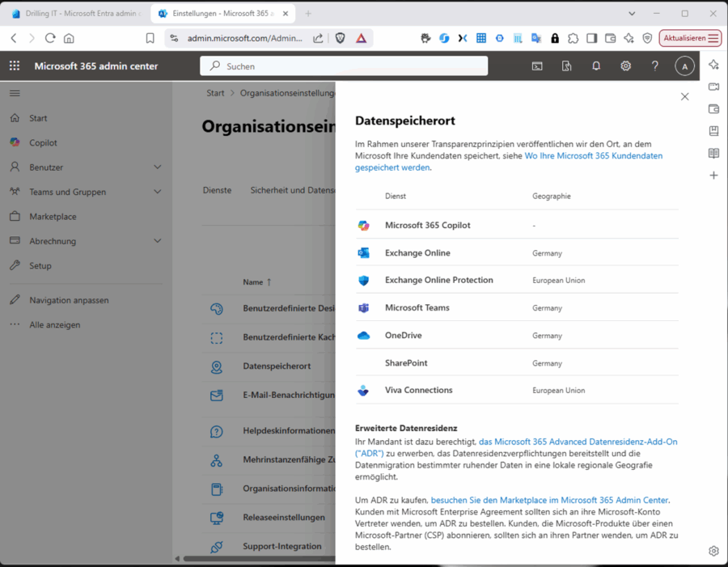728x567 pixels.
Task: Click sidebar settings gear at bottom right
Action: click(x=713, y=551)
